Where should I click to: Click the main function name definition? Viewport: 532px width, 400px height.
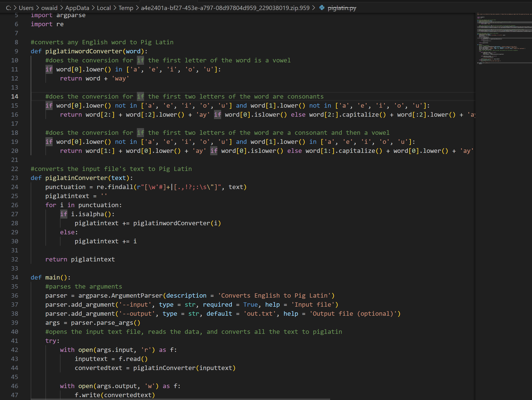[x=53, y=277]
